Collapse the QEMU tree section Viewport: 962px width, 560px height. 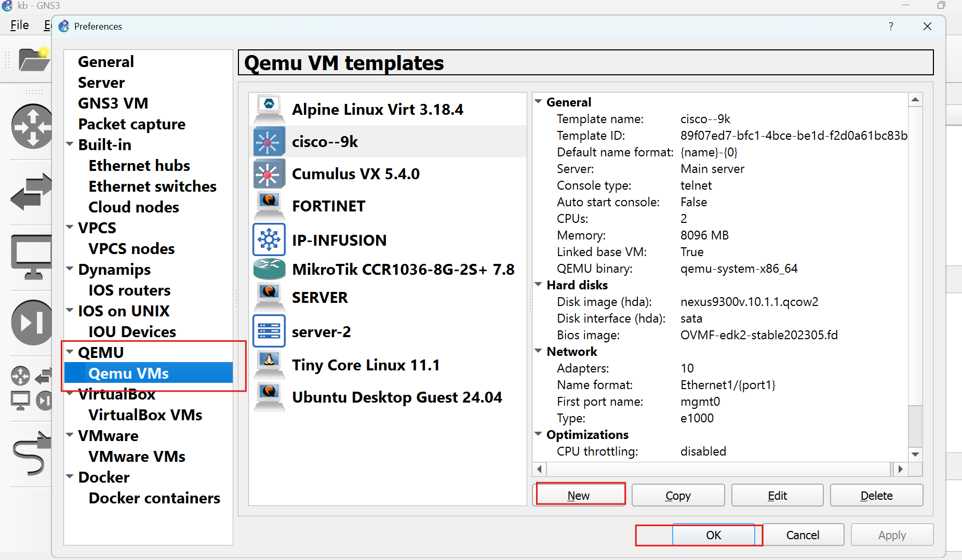[x=70, y=352]
